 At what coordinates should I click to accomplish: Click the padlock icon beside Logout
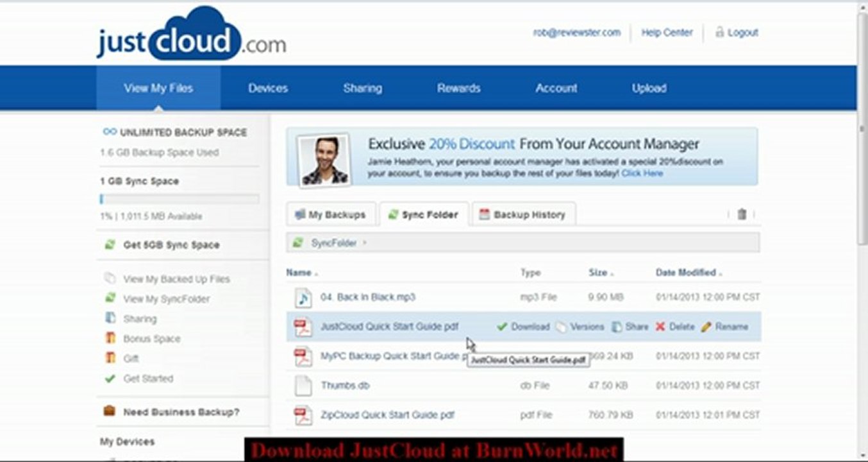click(719, 31)
